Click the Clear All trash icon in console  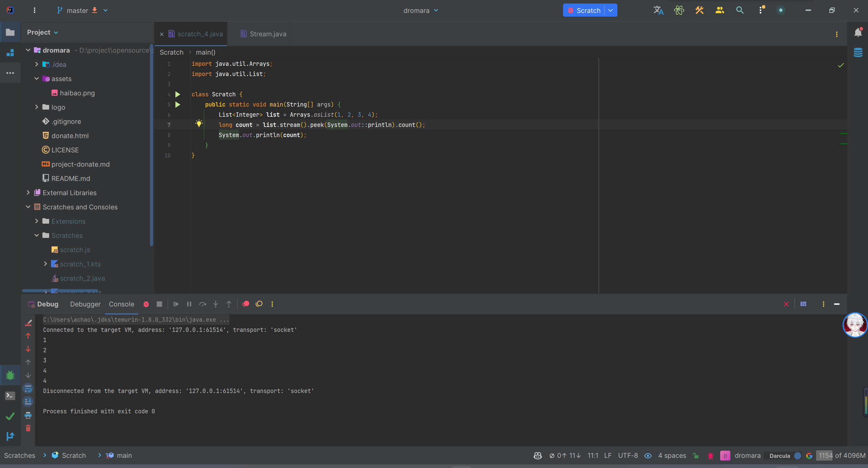(x=28, y=428)
